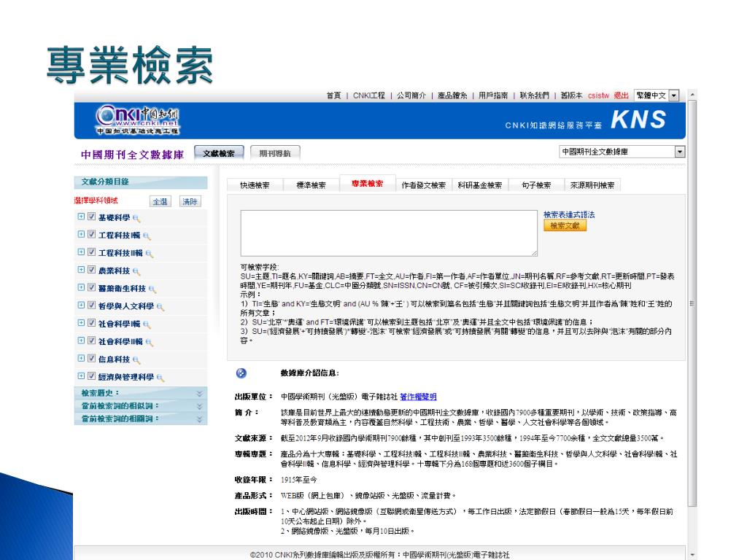Viewport: 747px width, 560px height.
Task: Select the 期刊導航 tab button
Action: 275,153
